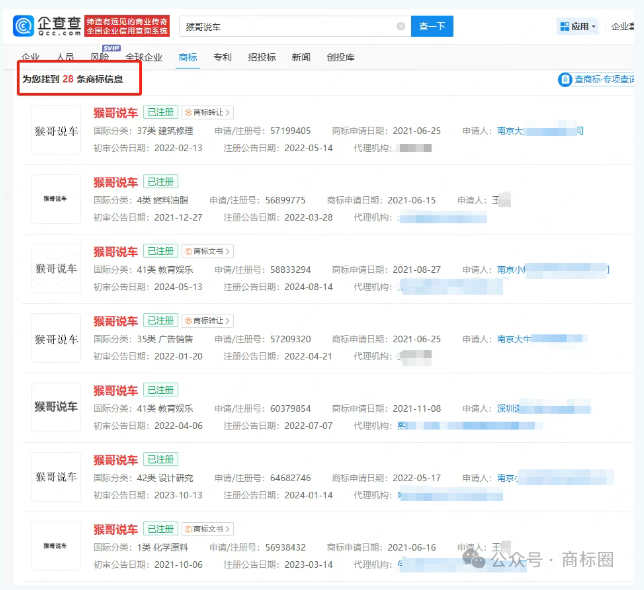Open the 创投库 tab

point(340,58)
